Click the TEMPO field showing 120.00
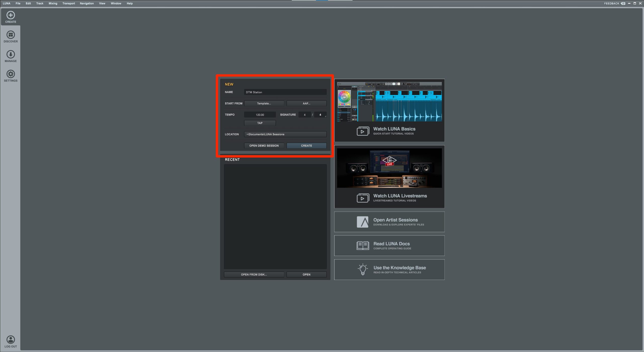This screenshot has width=644, height=352. pos(260,115)
